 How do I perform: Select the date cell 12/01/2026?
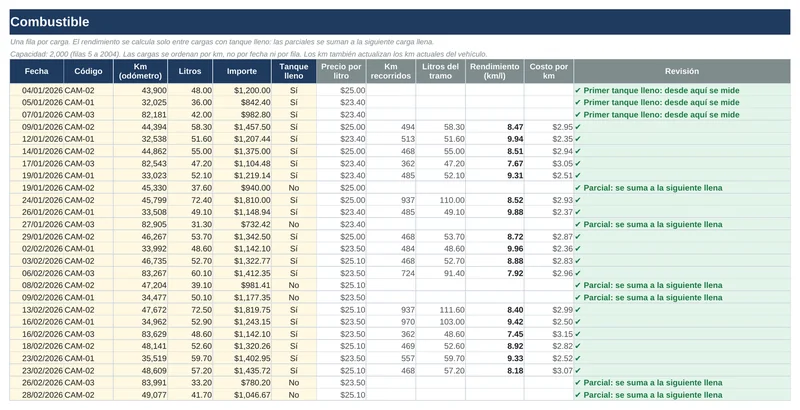tap(37, 139)
